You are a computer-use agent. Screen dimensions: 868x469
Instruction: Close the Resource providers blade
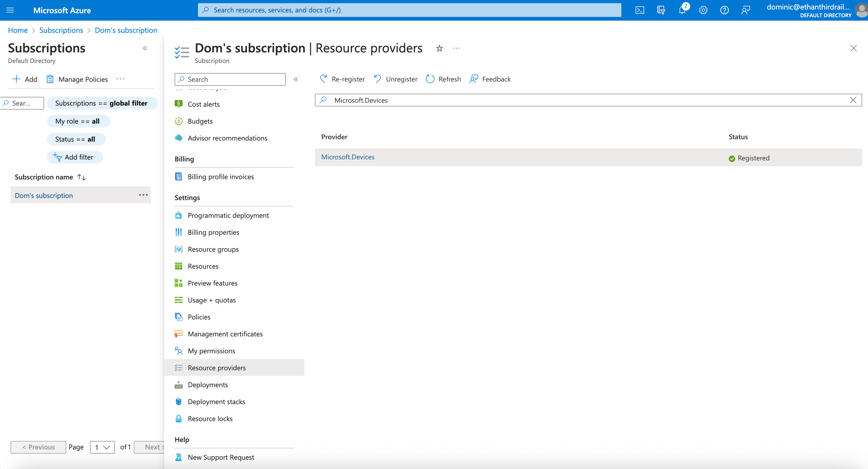[853, 48]
